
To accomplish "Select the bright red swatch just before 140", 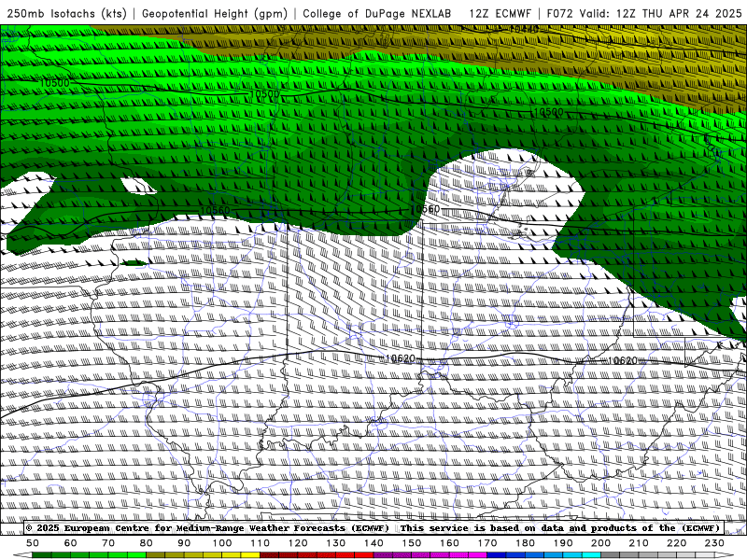I will 364,555.
